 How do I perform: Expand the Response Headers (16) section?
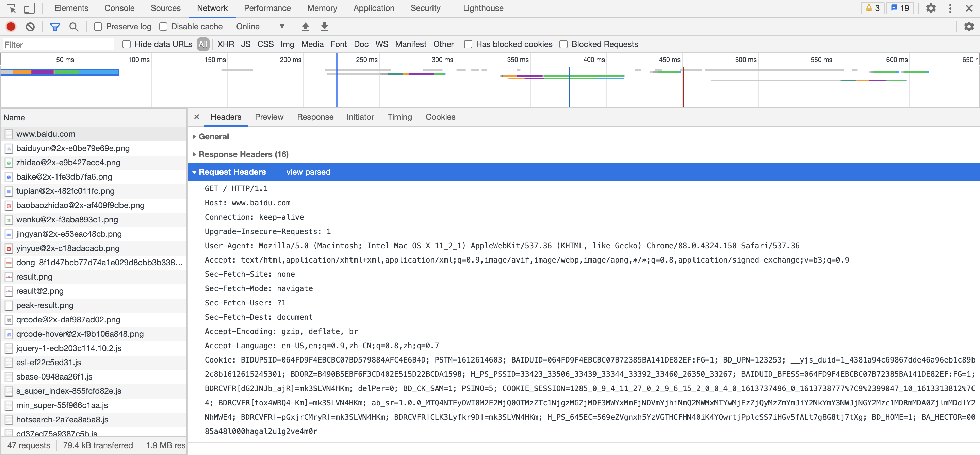[x=243, y=154]
